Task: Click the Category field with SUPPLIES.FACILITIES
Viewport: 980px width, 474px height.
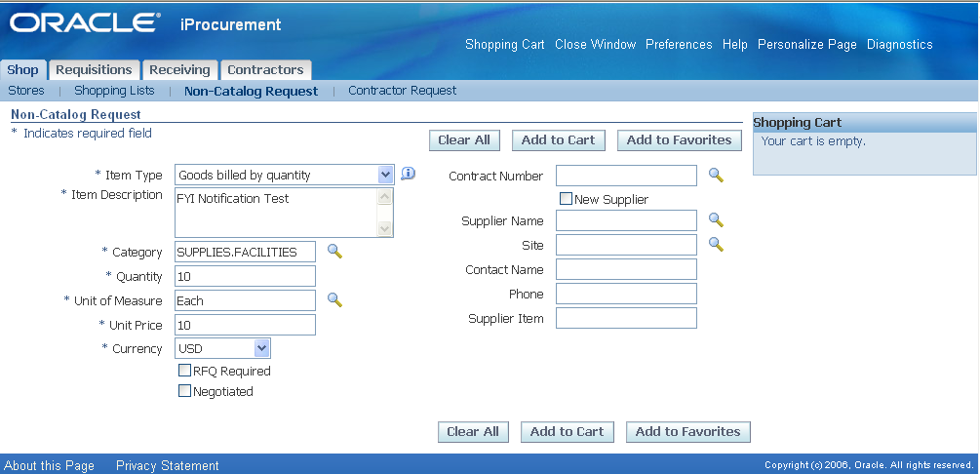Action: pyautogui.click(x=245, y=252)
